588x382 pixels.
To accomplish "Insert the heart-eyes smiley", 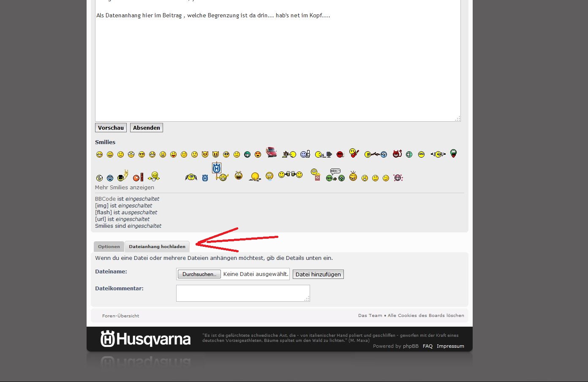I will click(x=258, y=155).
